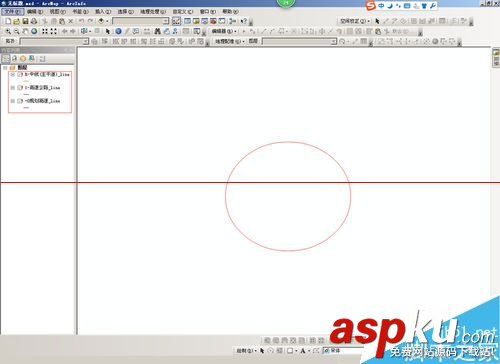
Task: Click the Add Data icon
Action: (x=101, y=21)
